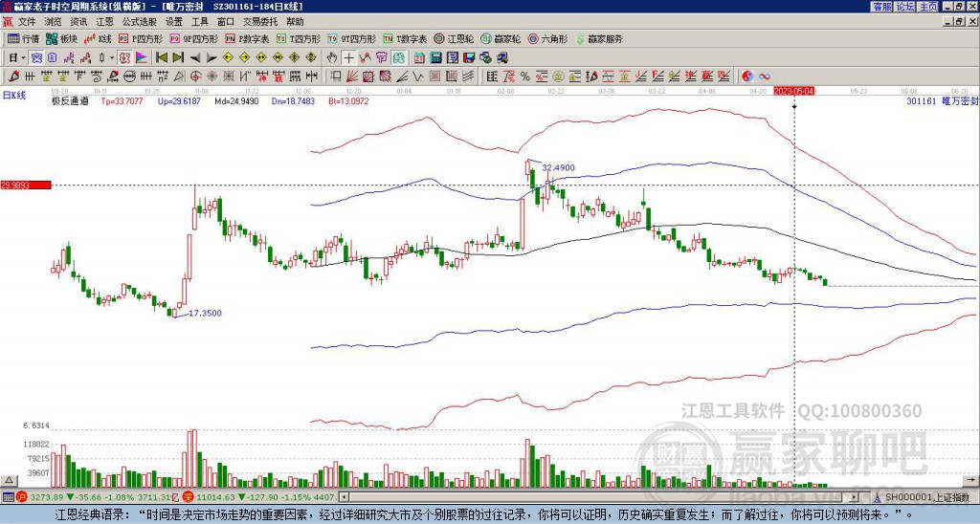
Task: Click the 17.3500 low price label
Action: [205, 313]
